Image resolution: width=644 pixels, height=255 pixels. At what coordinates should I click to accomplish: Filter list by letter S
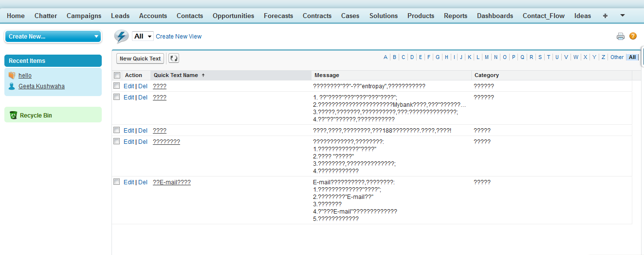[540, 57]
